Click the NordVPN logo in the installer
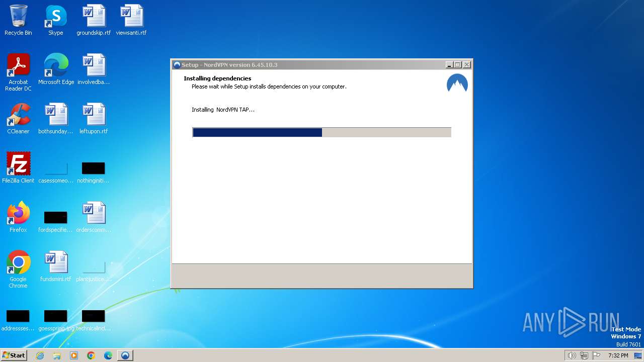 click(457, 83)
